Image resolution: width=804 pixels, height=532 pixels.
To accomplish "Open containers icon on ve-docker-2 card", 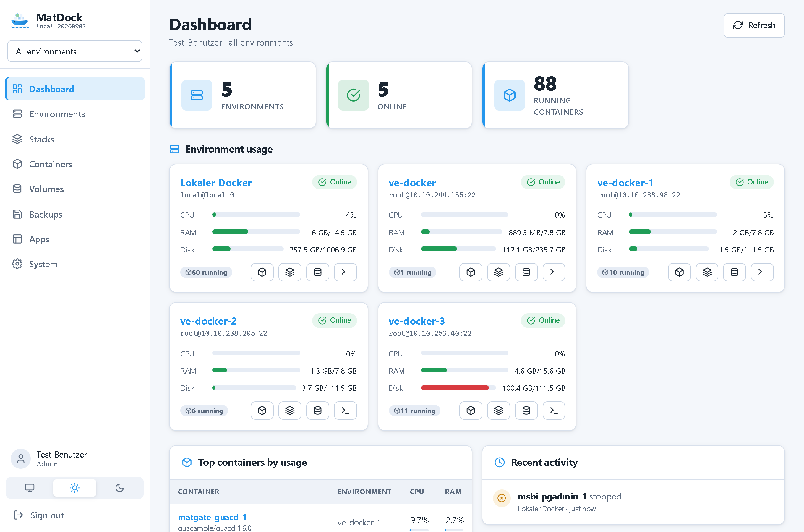I will (x=262, y=411).
